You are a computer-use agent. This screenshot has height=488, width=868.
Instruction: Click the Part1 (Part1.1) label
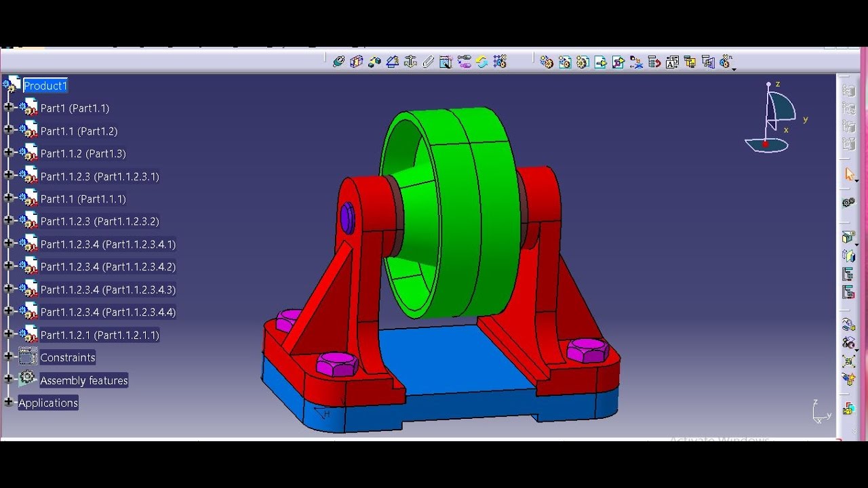75,108
